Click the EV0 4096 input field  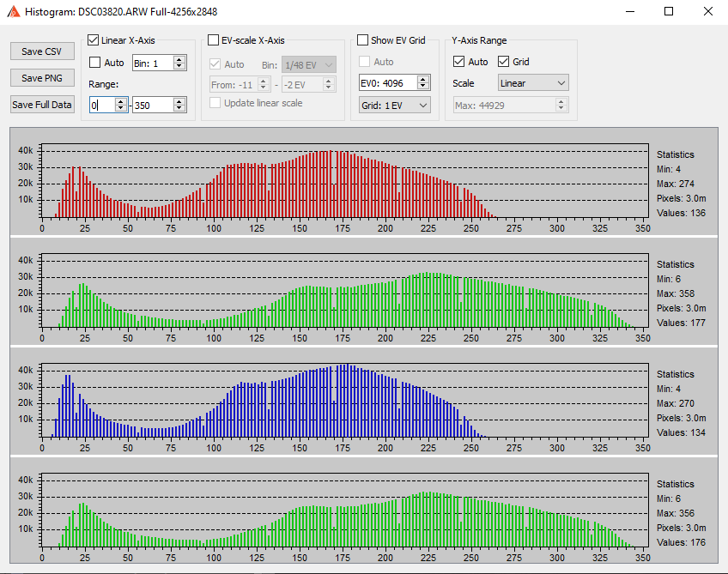[387, 83]
